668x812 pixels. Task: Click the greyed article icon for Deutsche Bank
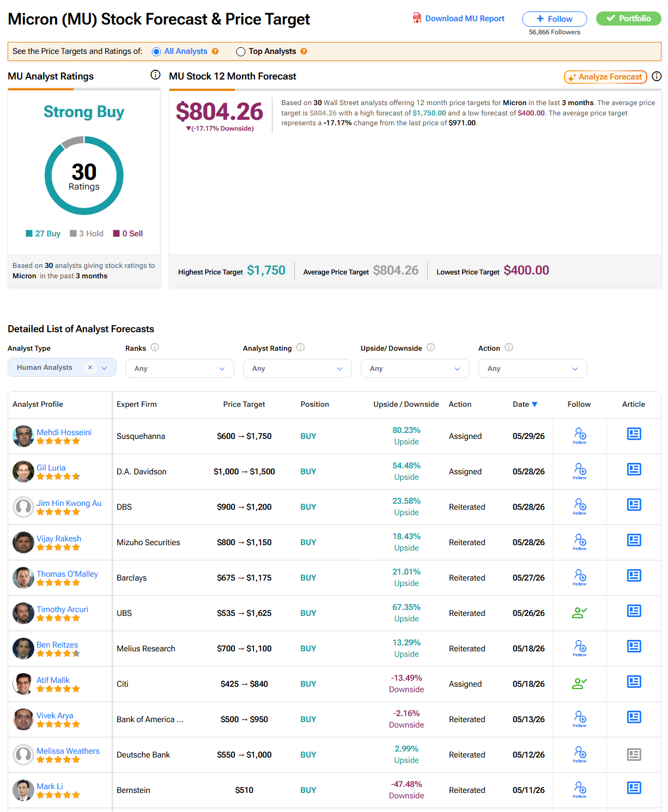[x=634, y=755]
